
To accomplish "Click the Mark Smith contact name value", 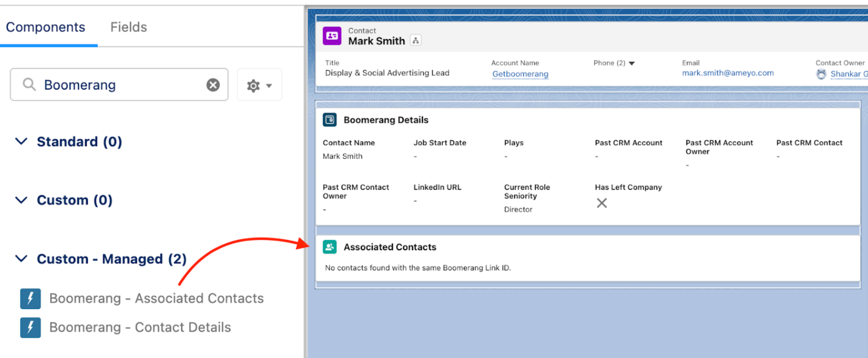I will 342,156.
